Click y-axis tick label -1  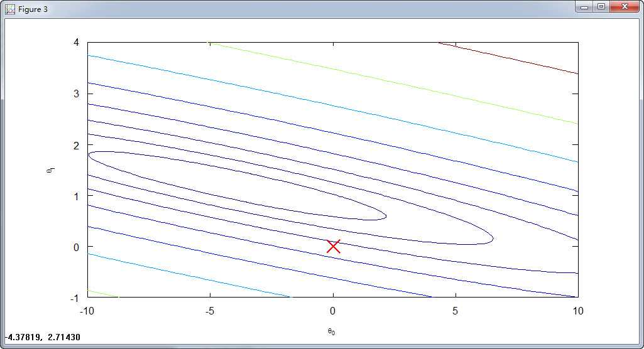(74, 298)
